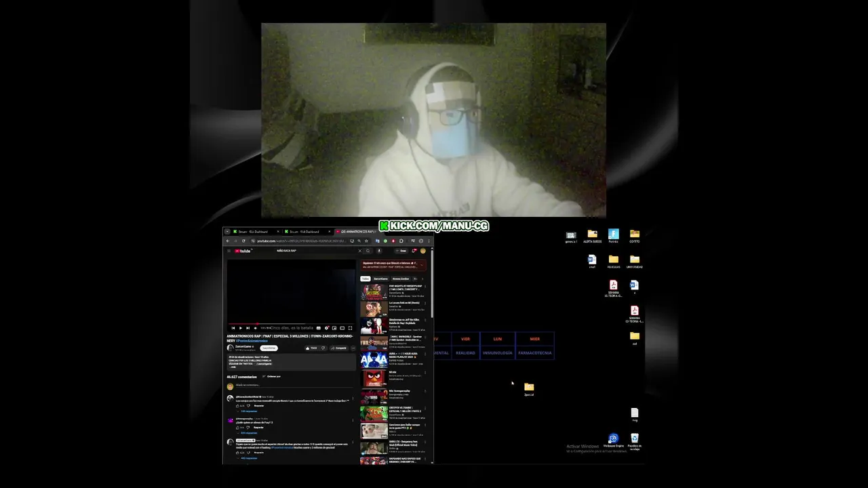This screenshot has width=868, height=488.
Task: Open the YouTube account avatar menu
Action: (423, 251)
